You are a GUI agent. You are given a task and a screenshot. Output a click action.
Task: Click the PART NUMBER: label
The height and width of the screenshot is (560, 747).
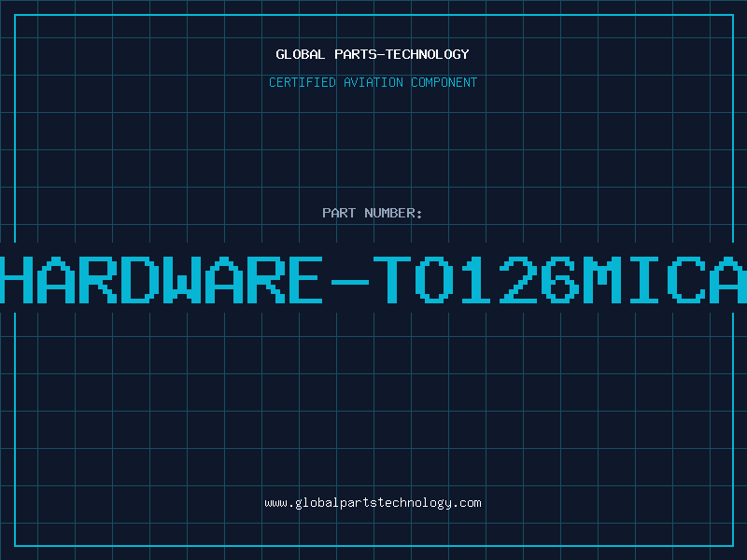coord(373,213)
